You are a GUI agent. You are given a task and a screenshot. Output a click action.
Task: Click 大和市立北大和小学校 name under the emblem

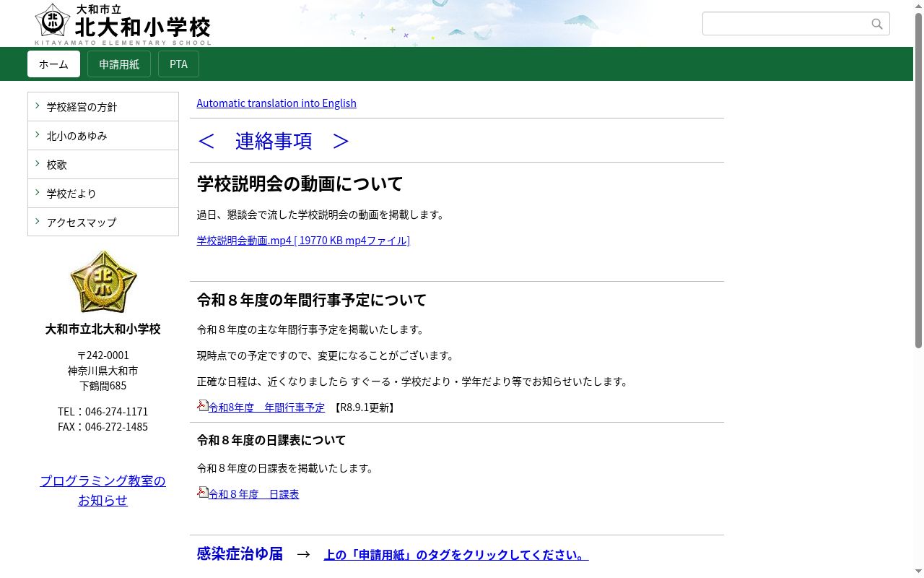coord(103,329)
